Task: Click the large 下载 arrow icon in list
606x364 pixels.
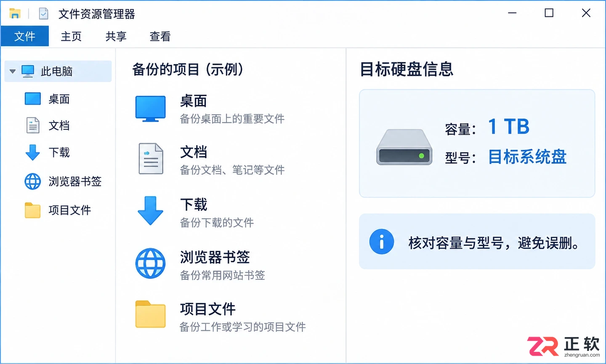Action: pyautogui.click(x=150, y=210)
